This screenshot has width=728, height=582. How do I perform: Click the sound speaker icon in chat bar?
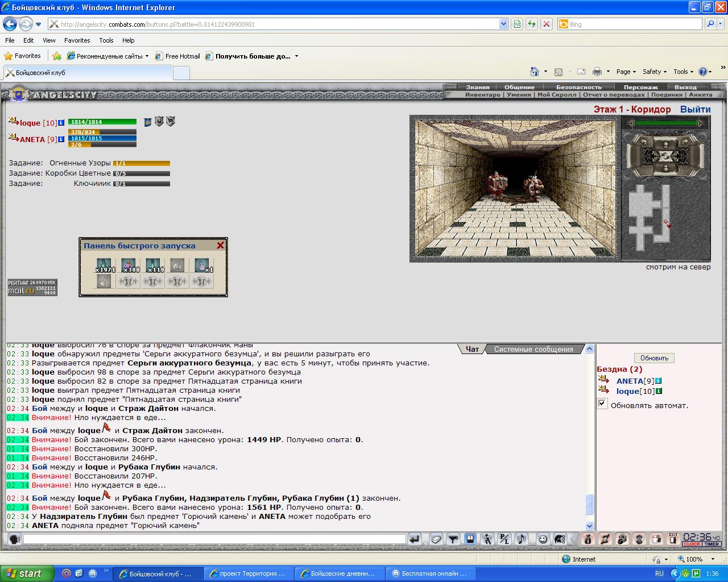[x=521, y=539]
